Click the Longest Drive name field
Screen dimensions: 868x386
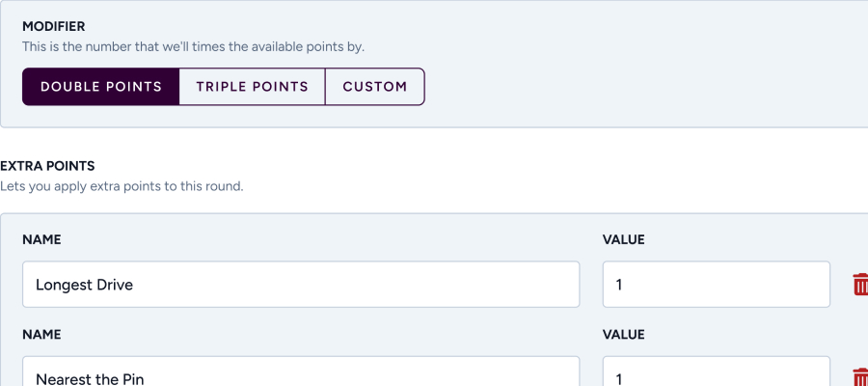301,285
